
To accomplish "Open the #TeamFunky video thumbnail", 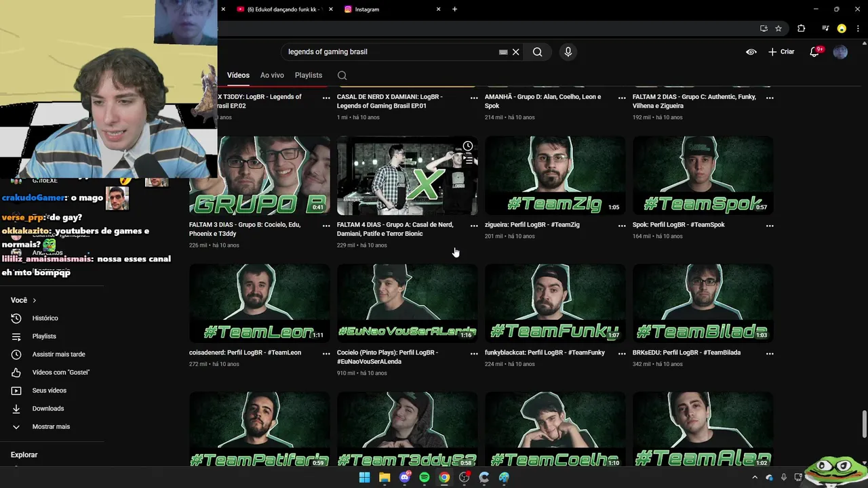I will click(x=555, y=304).
